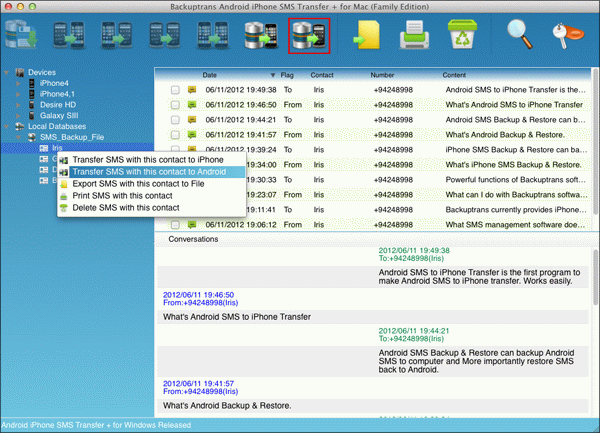The image size is (600, 433).
Task: Click 'What SMS management software doe…' content cell
Action: (515, 225)
